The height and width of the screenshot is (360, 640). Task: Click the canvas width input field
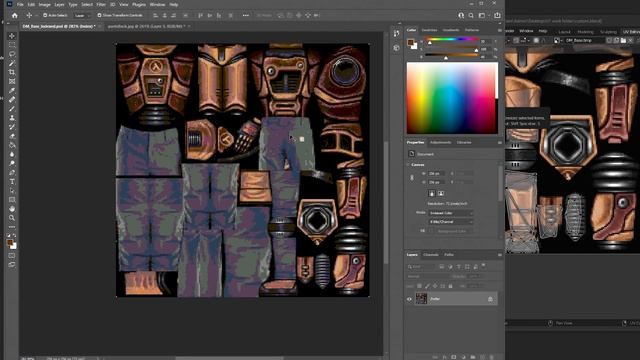436,173
